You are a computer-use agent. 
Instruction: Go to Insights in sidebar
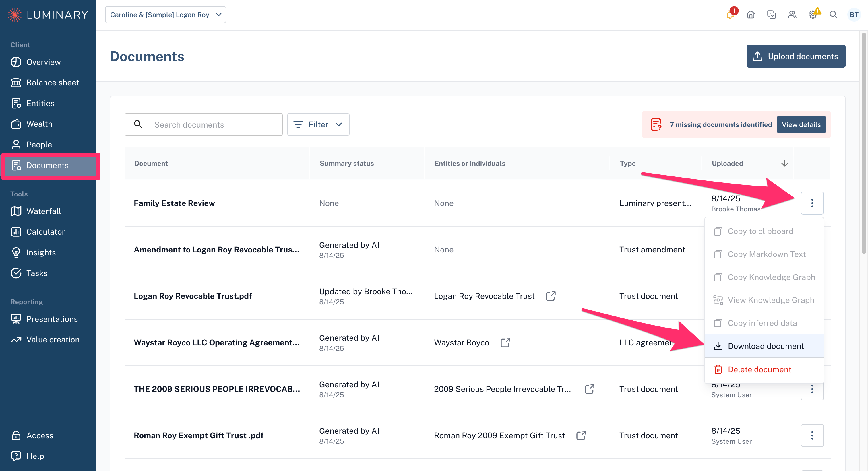click(x=48, y=252)
